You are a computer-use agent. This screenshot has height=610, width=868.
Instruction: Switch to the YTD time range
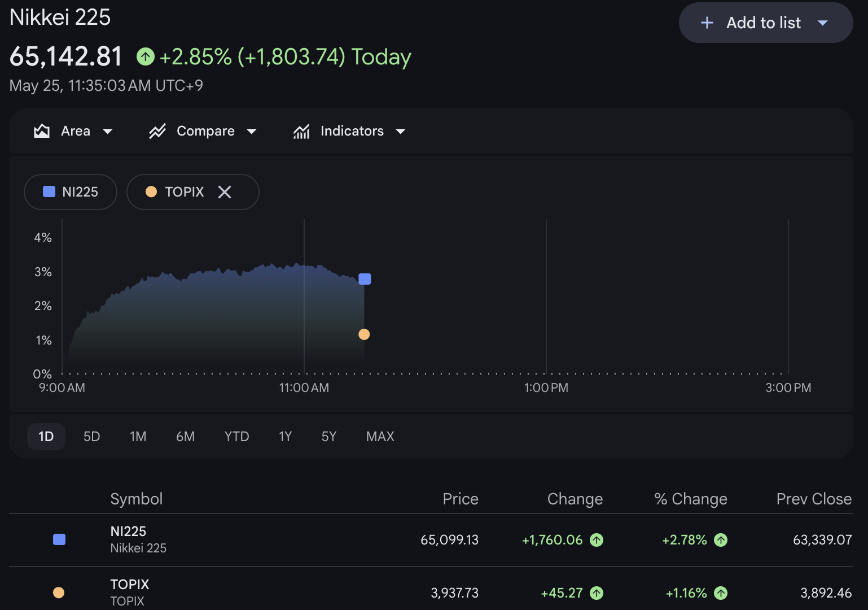pyautogui.click(x=236, y=437)
